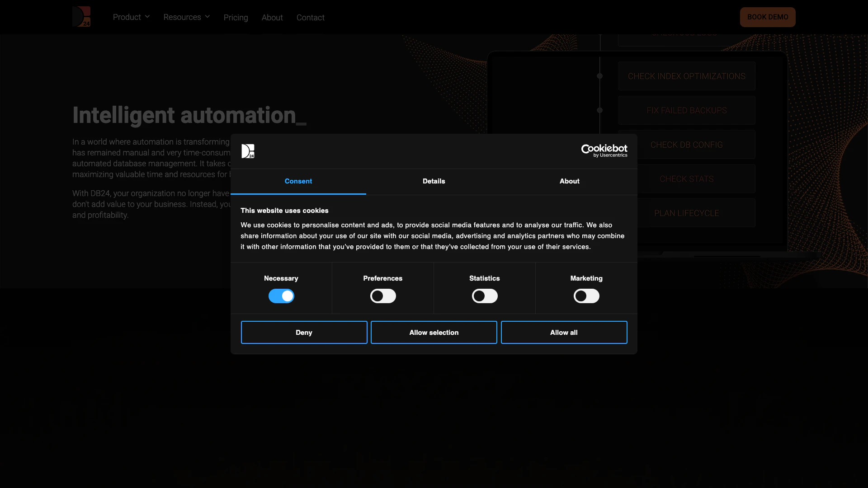Click the CHECK INDEX OPTIMIZATIONS box
This screenshot has height=488, width=868.
click(686, 76)
